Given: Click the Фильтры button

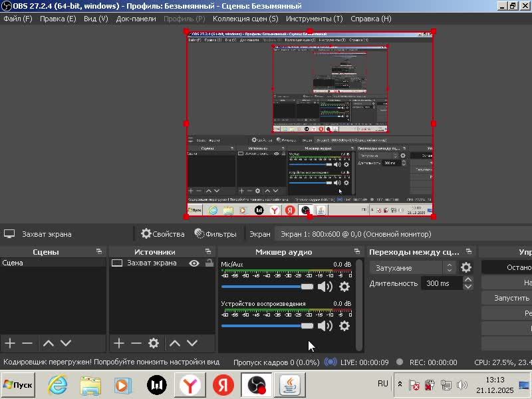Looking at the screenshot, I should click(x=215, y=234).
